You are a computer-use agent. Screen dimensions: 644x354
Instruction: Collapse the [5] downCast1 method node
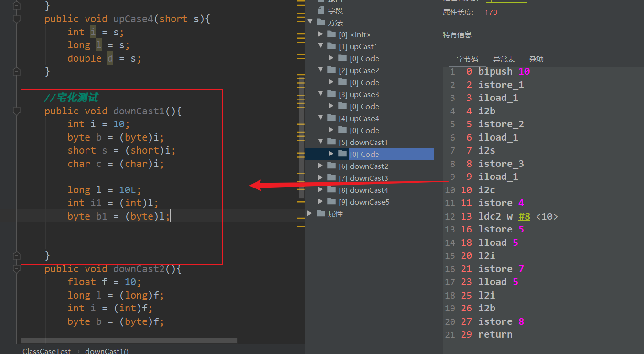point(321,142)
